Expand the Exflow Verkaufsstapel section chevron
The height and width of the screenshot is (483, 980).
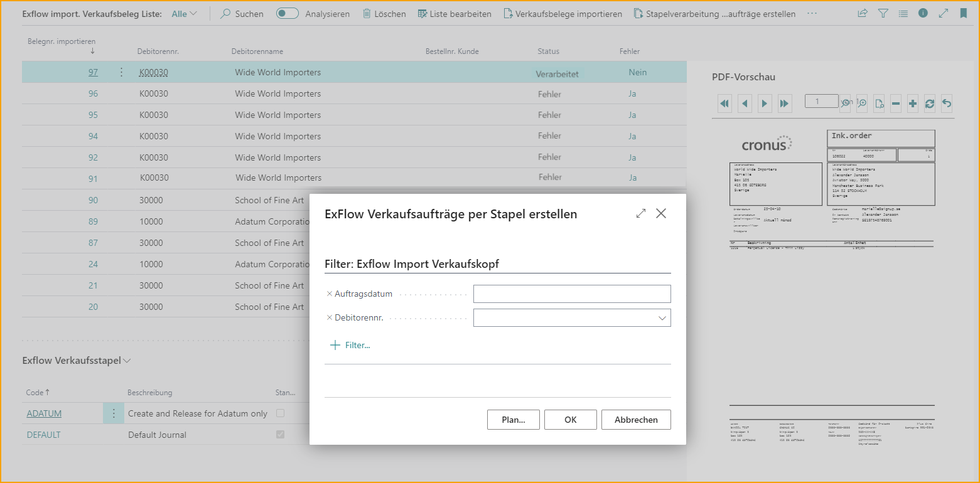pos(127,361)
